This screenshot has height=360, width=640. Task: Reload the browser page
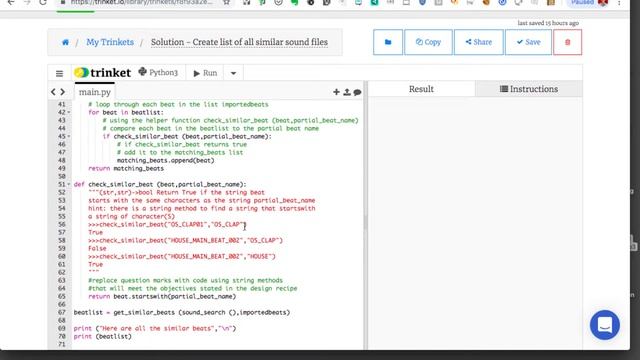pyautogui.click(x=43, y=2)
